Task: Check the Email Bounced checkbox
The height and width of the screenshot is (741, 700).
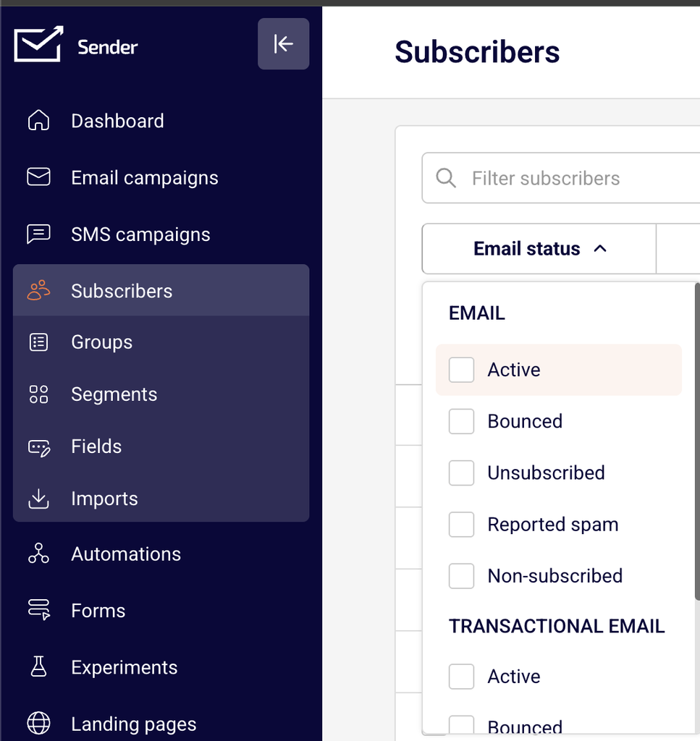Action: pyautogui.click(x=461, y=421)
